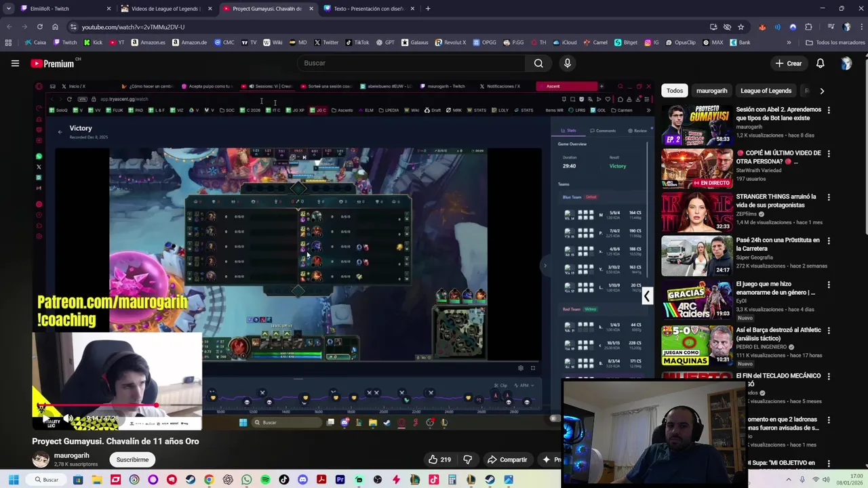Open the Bitget bookmark

click(626, 42)
